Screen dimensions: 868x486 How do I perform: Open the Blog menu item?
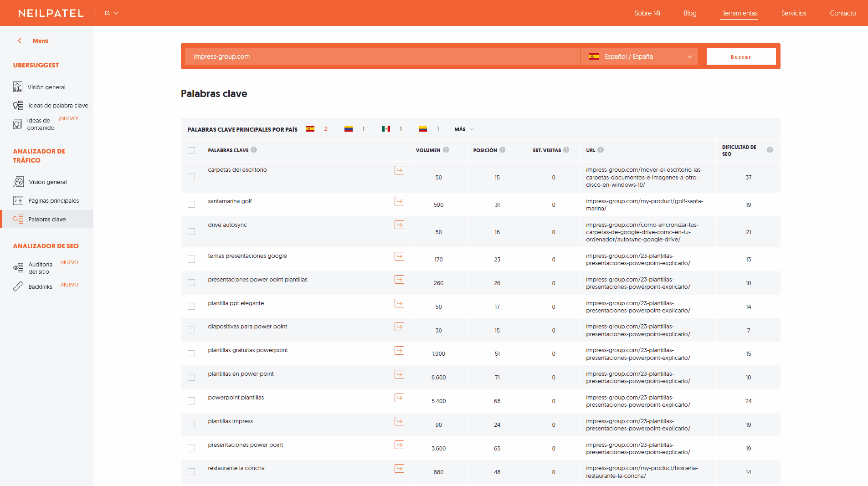690,13
